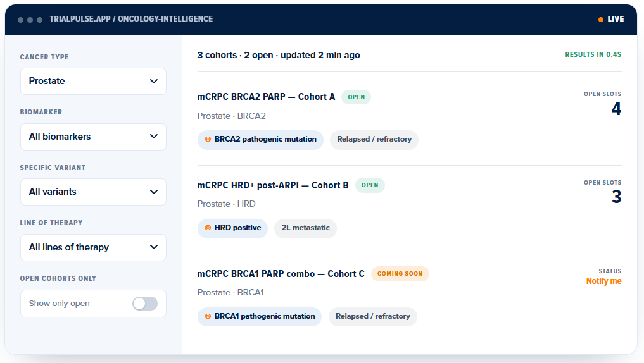Click the open slots number 3
Image resolution: width=644 pixels, height=363 pixels.
click(x=617, y=197)
